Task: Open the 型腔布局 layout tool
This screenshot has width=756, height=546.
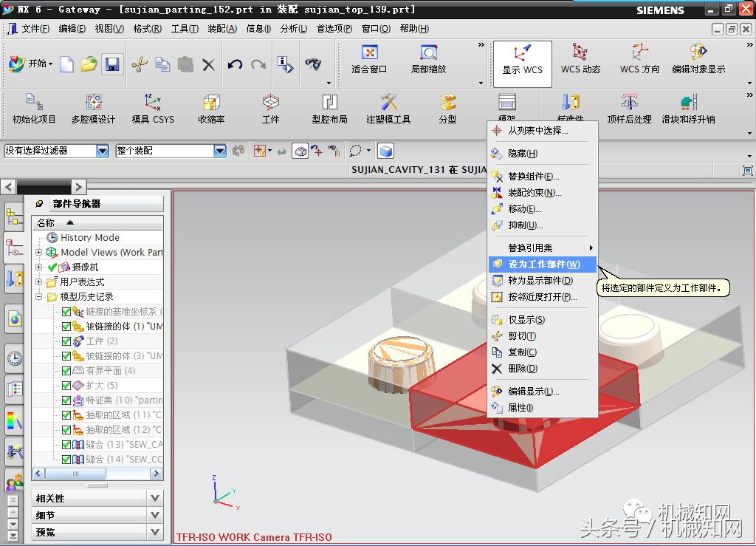Action: pyautogui.click(x=330, y=109)
